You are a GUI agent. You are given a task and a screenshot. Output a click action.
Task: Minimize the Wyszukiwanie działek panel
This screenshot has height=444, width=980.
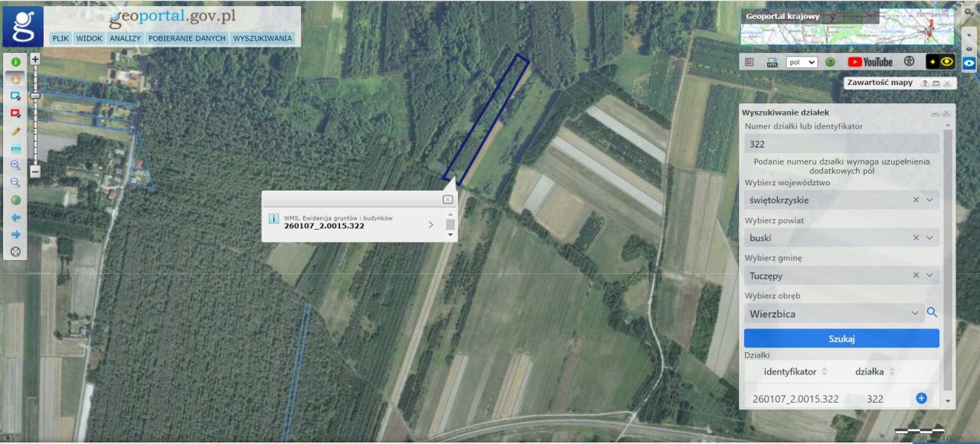[x=936, y=113]
